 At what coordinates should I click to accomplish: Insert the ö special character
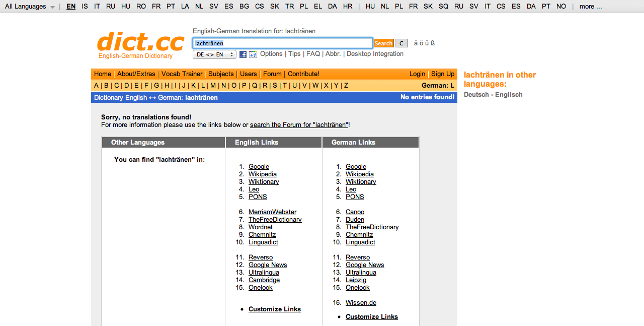(x=421, y=43)
